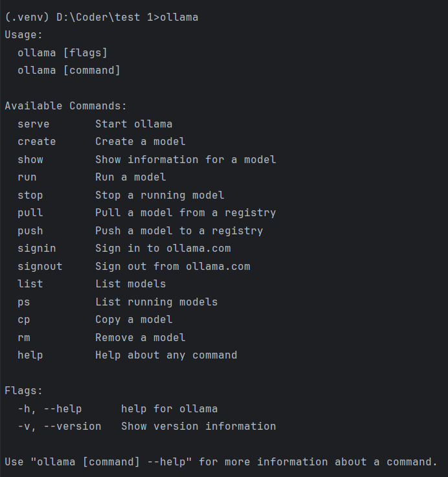Click the 'cp' command name
The image size is (448, 477).
(x=24, y=319)
